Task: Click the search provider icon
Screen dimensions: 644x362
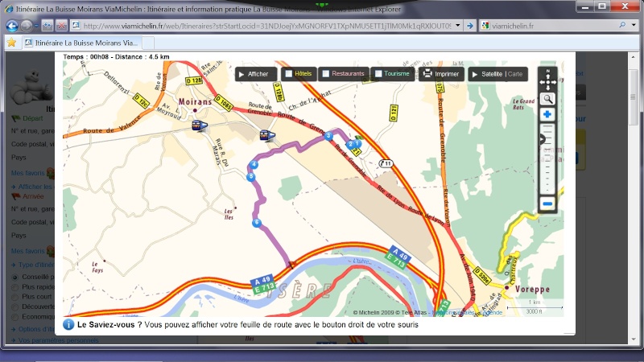Action: tap(485, 26)
